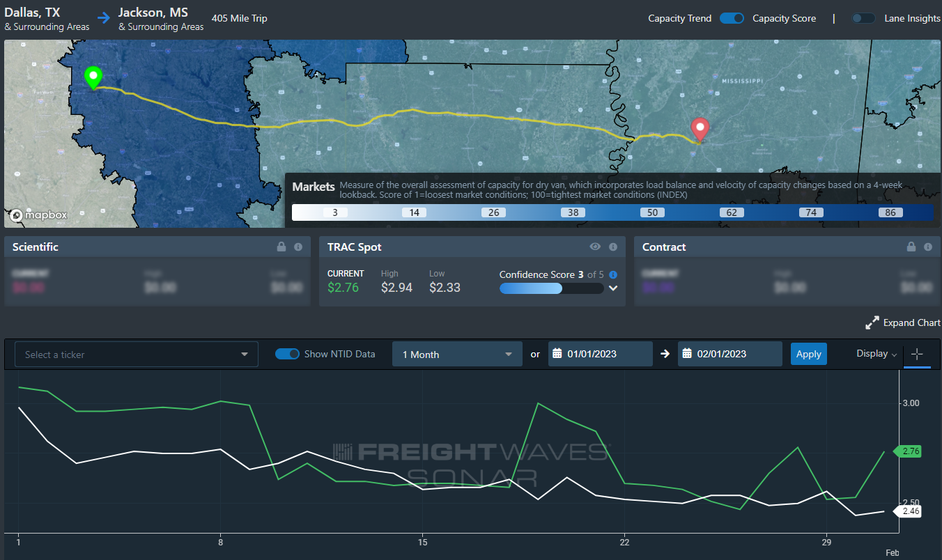Click the legend value 3

tap(335, 212)
